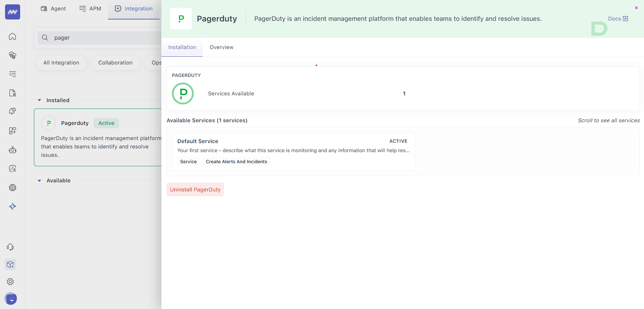The height and width of the screenshot is (309, 644).
Task: Open the Home dashboard icon
Action: pyautogui.click(x=12, y=37)
